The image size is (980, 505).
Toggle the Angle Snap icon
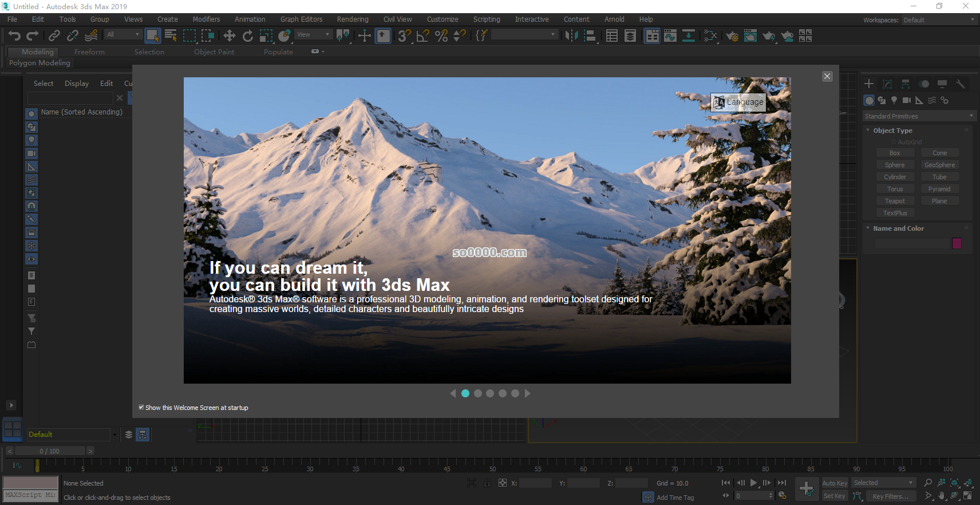tap(422, 36)
